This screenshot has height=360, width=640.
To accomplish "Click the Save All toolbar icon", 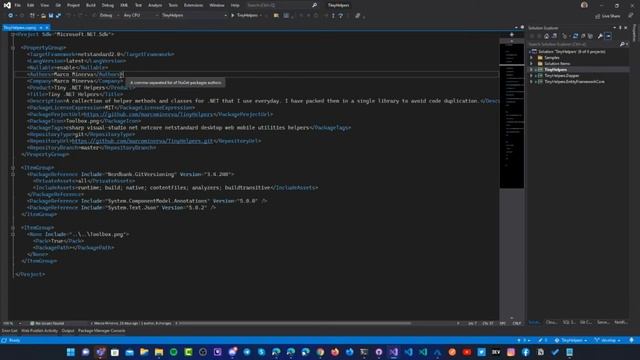I will (x=58, y=16).
